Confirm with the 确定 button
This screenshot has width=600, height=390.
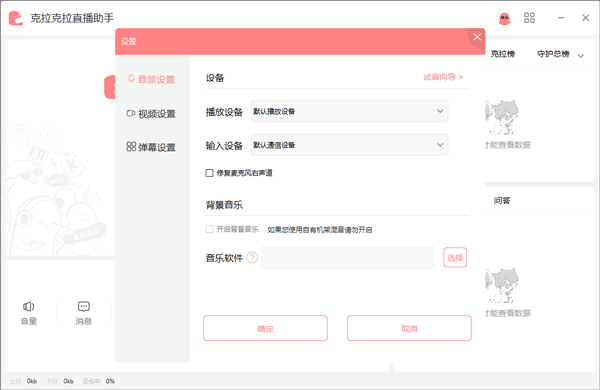coord(265,328)
